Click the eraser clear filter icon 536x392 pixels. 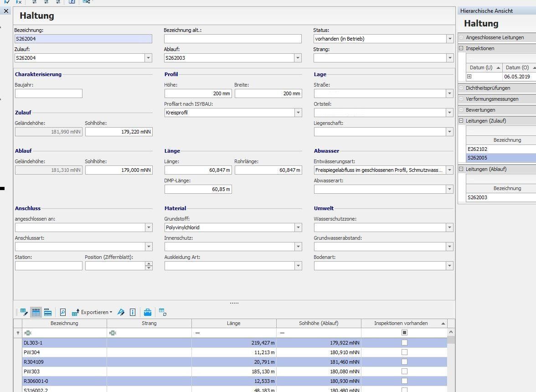121,312
